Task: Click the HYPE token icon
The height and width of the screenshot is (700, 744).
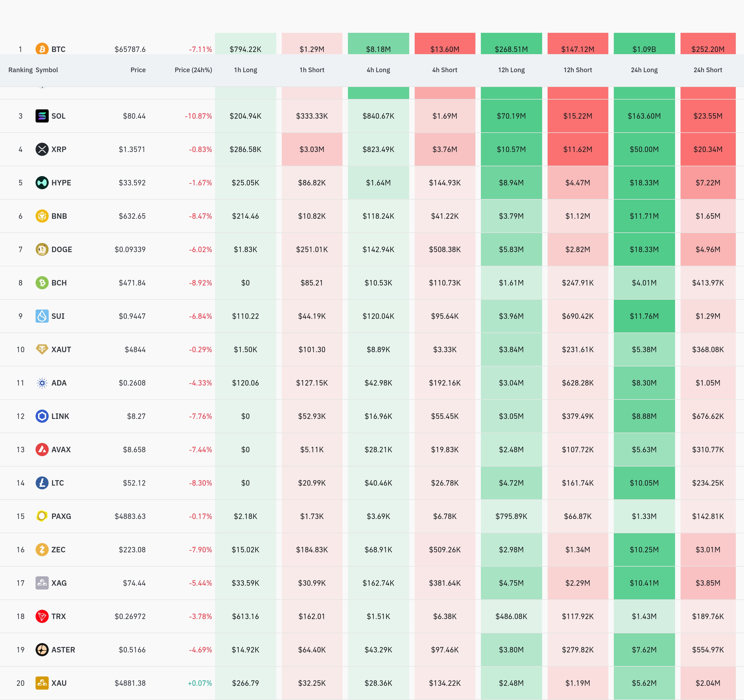Action: click(x=42, y=183)
